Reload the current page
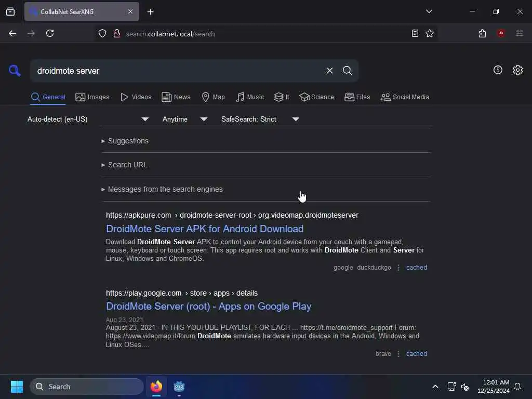532x399 pixels. (50, 33)
